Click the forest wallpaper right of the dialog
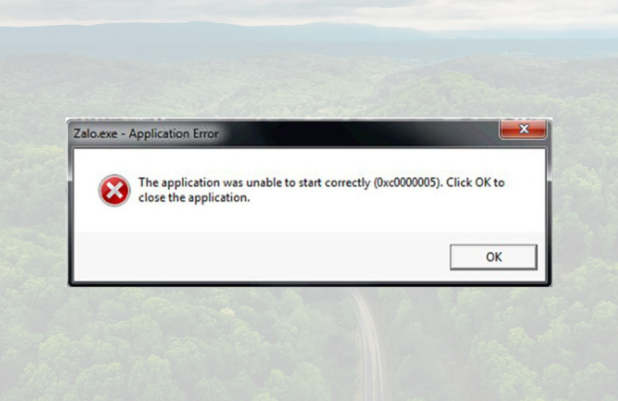Viewport: 618px width, 401px height. (x=585, y=201)
